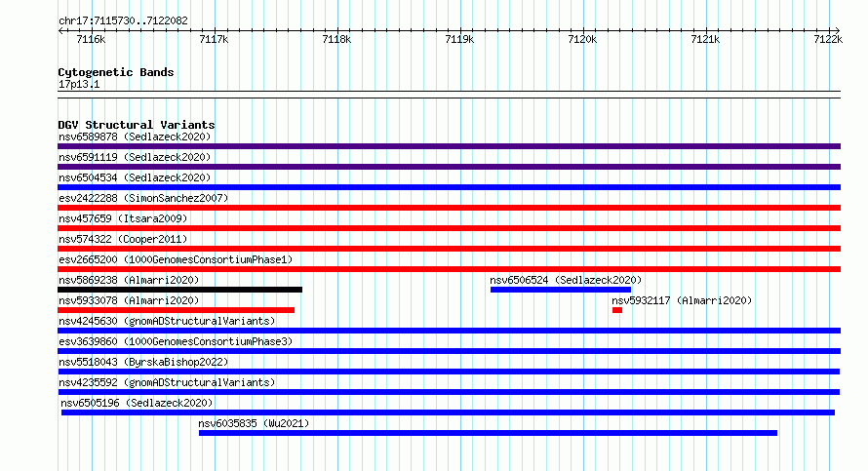Click the 17p13.1 cytogenetic band bar
The width and height of the screenshot is (868, 471).
(x=449, y=95)
